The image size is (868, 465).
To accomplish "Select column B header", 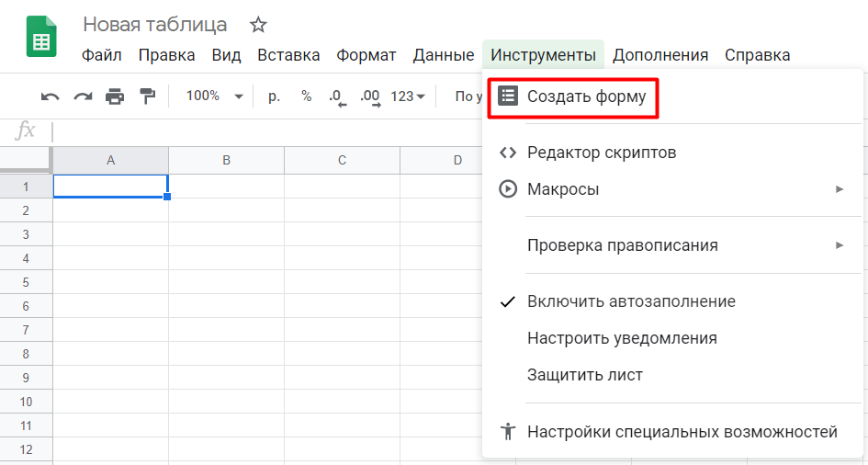I will [x=226, y=161].
